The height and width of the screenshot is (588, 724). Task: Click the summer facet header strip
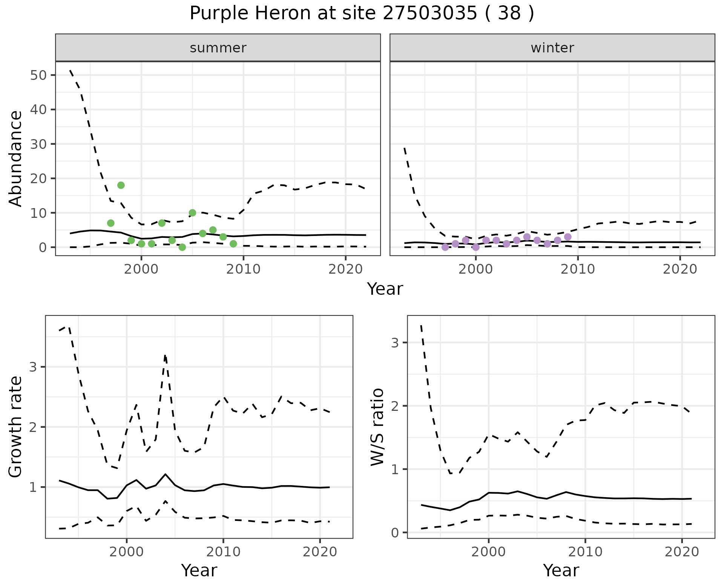point(218,48)
